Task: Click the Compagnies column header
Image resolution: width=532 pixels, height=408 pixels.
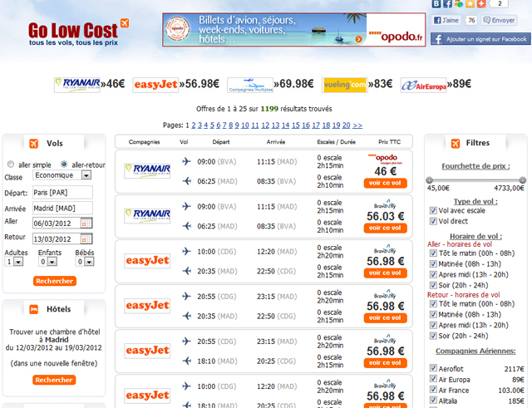Action: (144, 142)
